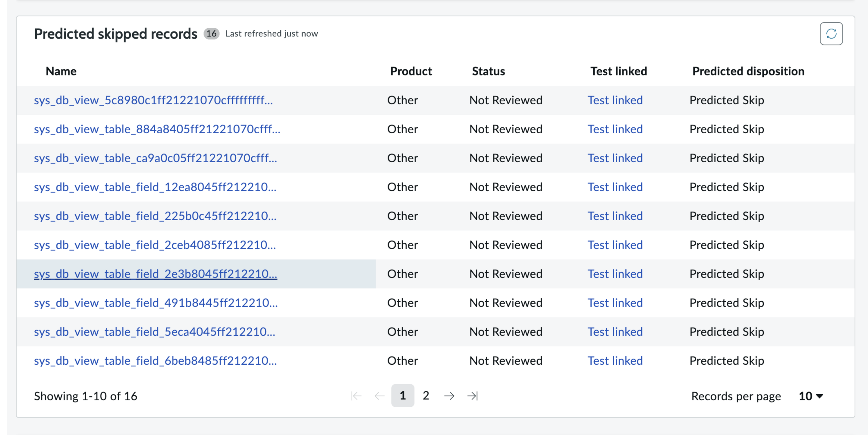Click the Product column header

click(411, 71)
